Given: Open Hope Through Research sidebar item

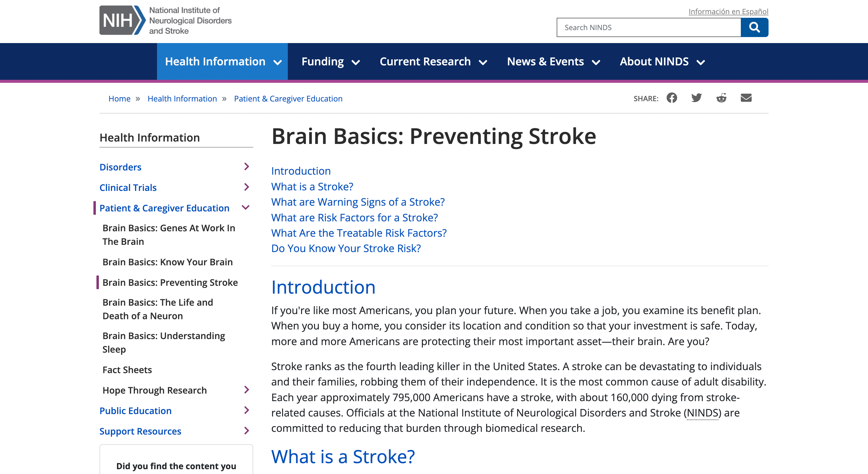Looking at the screenshot, I should coord(155,391).
